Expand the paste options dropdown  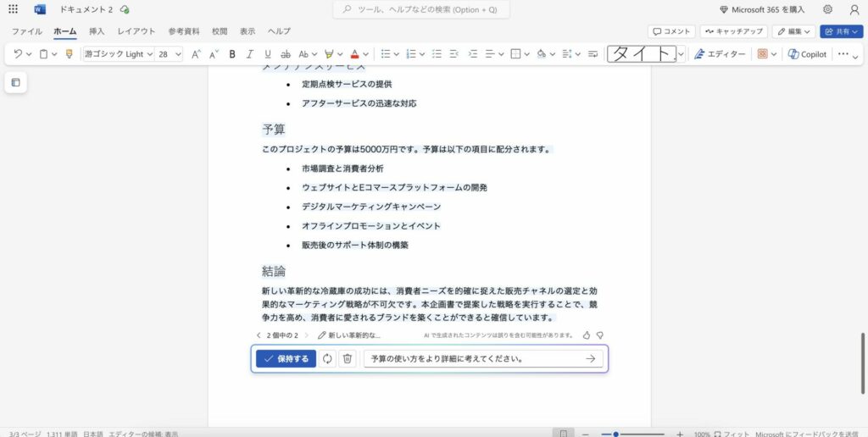pyautogui.click(x=55, y=54)
